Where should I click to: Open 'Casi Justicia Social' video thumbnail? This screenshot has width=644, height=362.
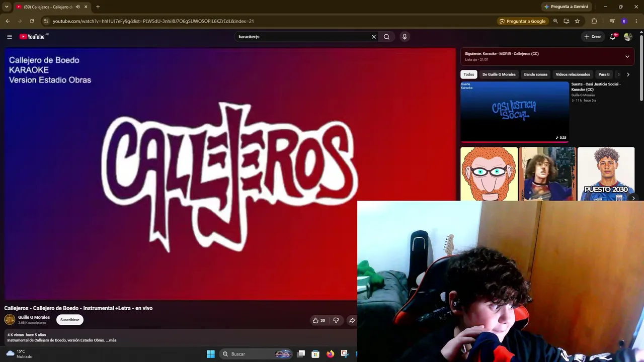[515, 112]
